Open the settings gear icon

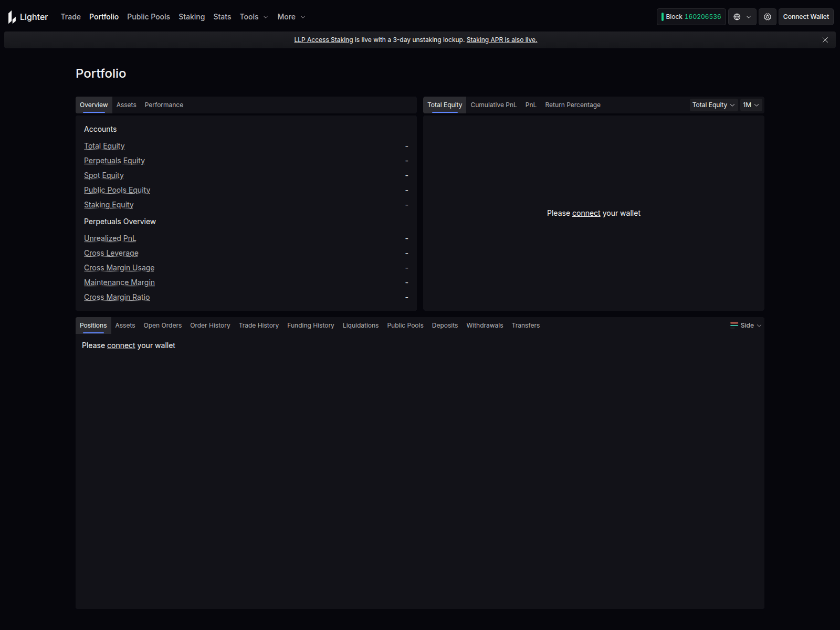pos(768,17)
